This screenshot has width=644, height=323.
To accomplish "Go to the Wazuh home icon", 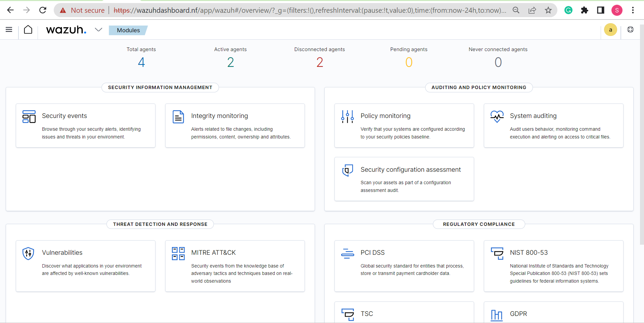I will click(x=28, y=30).
